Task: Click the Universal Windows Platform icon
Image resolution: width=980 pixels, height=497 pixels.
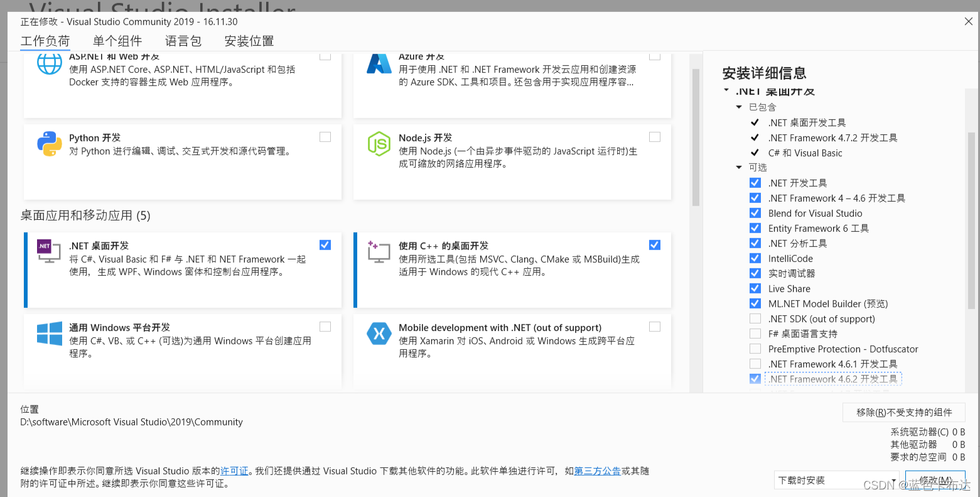Action: pyautogui.click(x=49, y=334)
